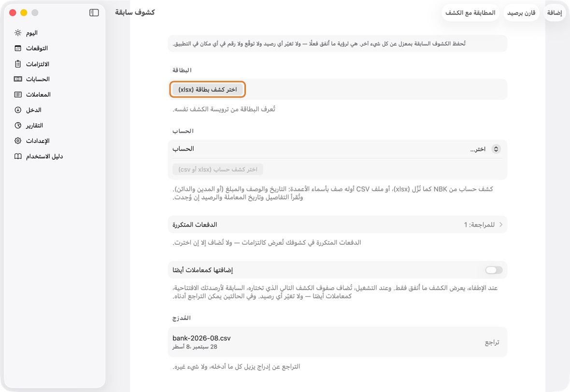
Task: Click the gray window zoom button
Action: pos(35,13)
